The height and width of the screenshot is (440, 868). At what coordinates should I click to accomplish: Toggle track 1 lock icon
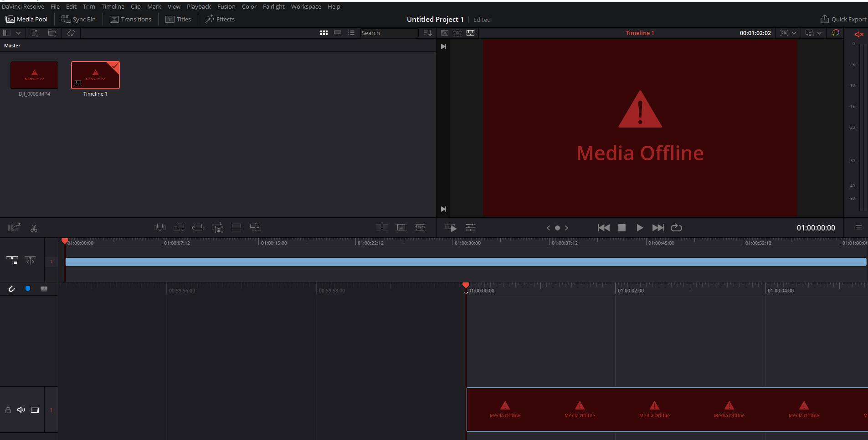tap(8, 410)
